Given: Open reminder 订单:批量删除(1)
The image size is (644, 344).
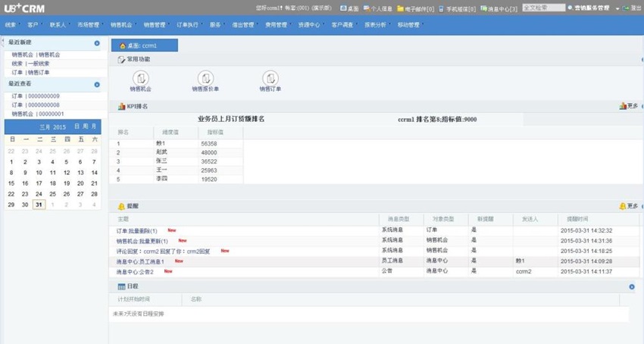Looking at the screenshot, I should click(x=137, y=231).
